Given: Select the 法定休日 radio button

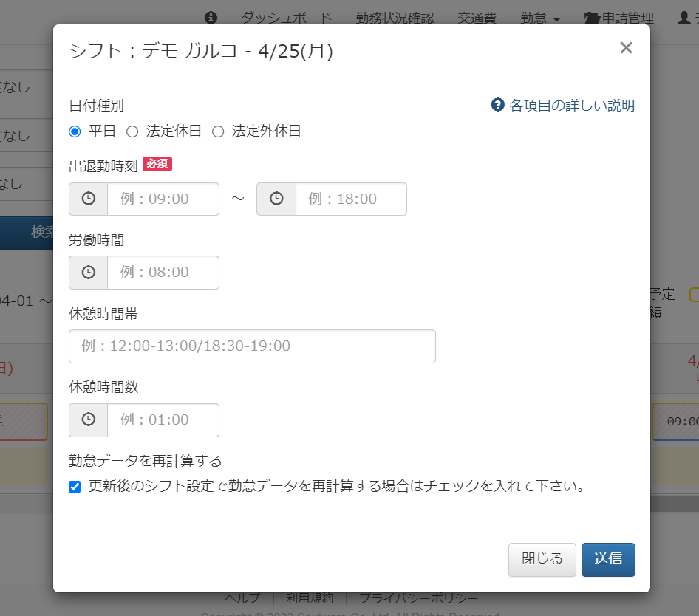Looking at the screenshot, I should coord(132,131).
